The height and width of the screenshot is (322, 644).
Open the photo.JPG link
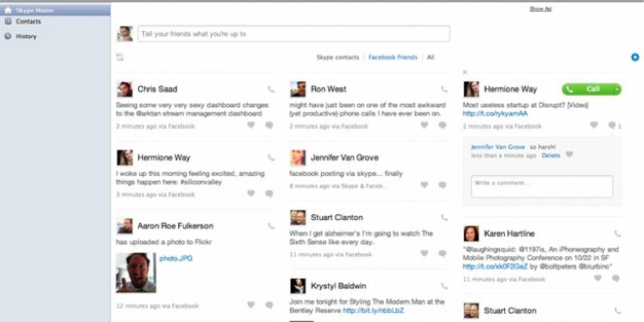pos(175,259)
